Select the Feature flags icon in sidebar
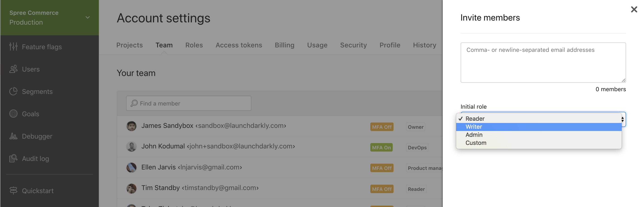 [13, 47]
